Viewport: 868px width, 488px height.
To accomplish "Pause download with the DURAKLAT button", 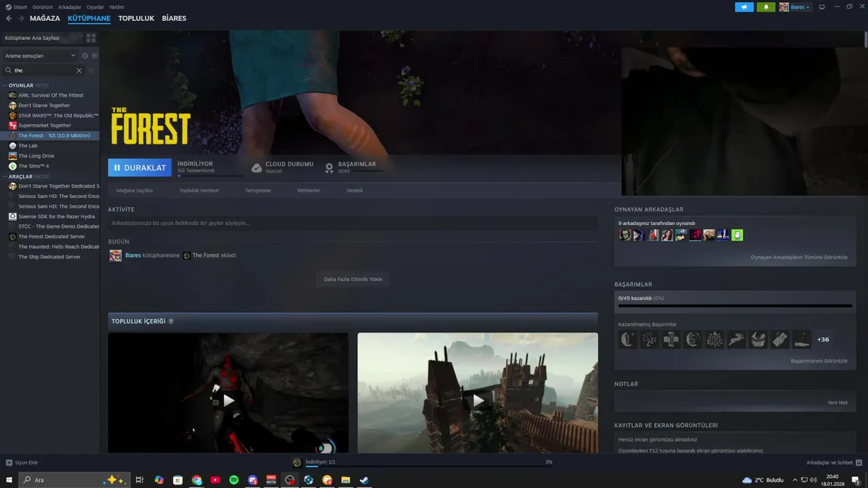I will pos(140,167).
